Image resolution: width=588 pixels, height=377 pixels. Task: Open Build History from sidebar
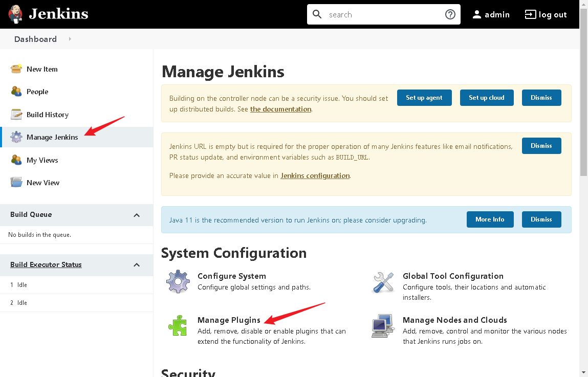click(x=48, y=115)
